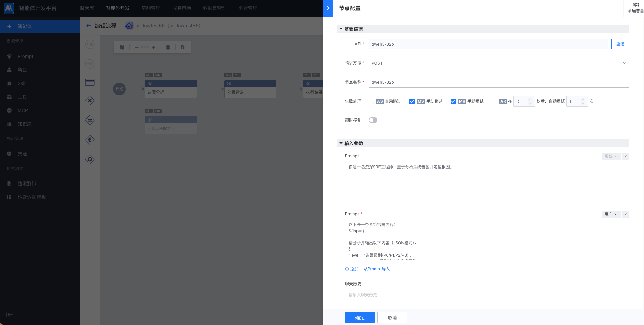Select the 告警分析 flow node
This screenshot has width=644, height=325.
(171, 89)
